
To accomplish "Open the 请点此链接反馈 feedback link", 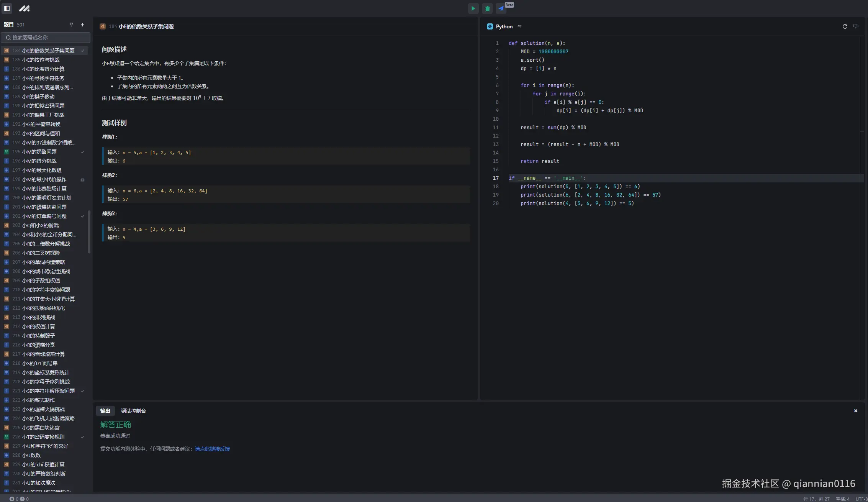I will coord(212,449).
